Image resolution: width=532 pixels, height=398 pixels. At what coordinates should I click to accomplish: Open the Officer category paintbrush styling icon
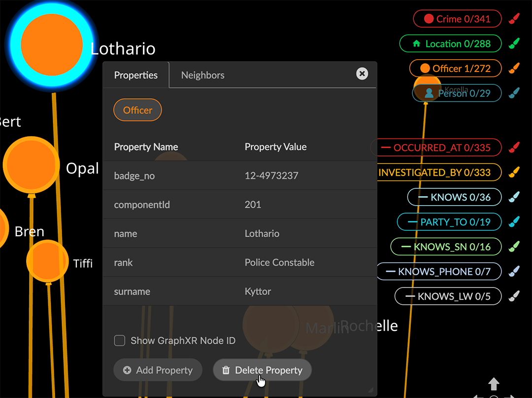[513, 68]
